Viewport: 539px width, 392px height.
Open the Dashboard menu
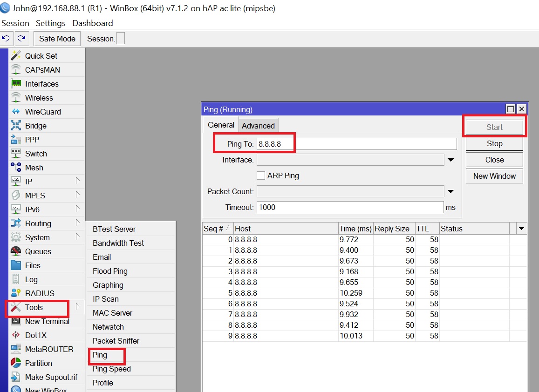[x=92, y=23]
